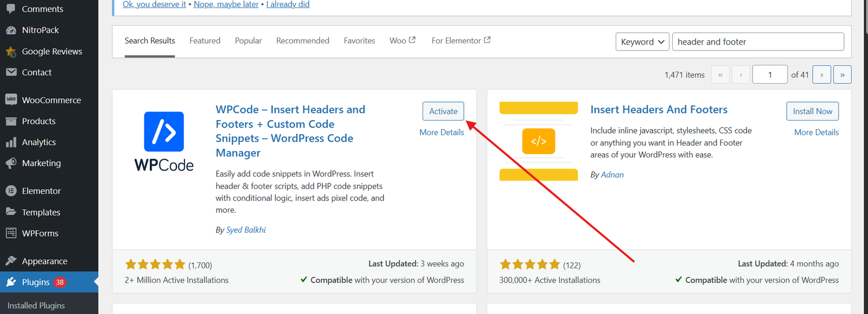Click the Google Reviews star icon
The width and height of the screenshot is (868, 314).
(x=11, y=52)
